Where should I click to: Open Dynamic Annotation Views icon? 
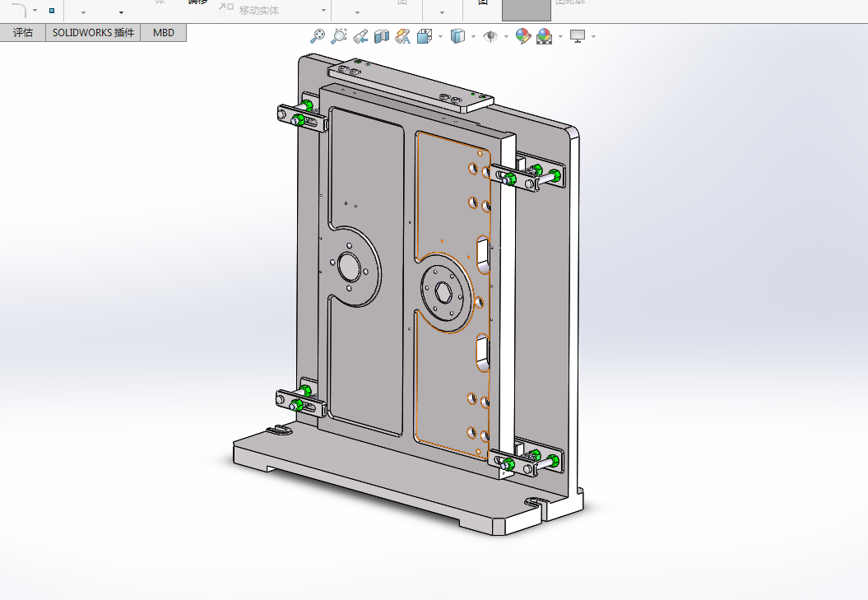click(403, 36)
